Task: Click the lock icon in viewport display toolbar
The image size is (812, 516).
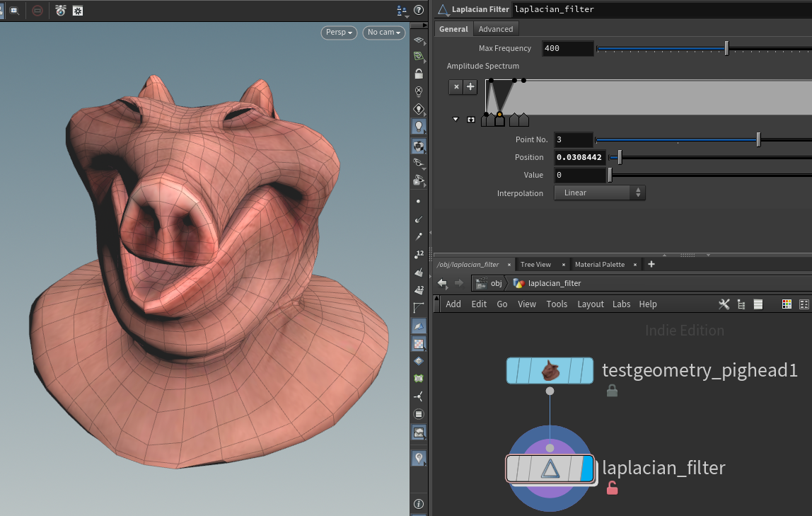Action: tap(419, 74)
